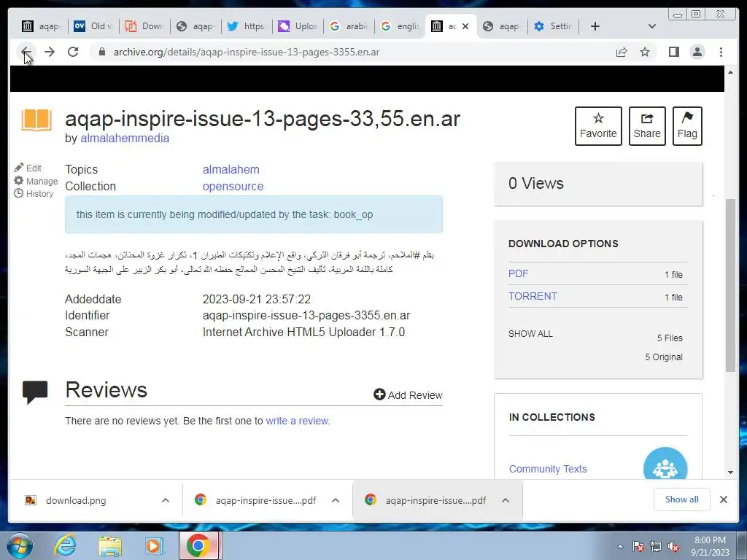Click the Favorite star button
The width and height of the screenshot is (747, 560).
(x=598, y=126)
